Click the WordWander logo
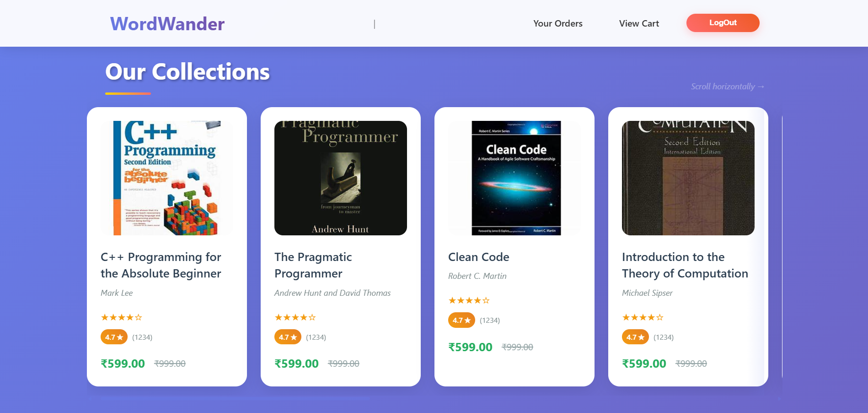The height and width of the screenshot is (413, 868). pyautogui.click(x=167, y=24)
